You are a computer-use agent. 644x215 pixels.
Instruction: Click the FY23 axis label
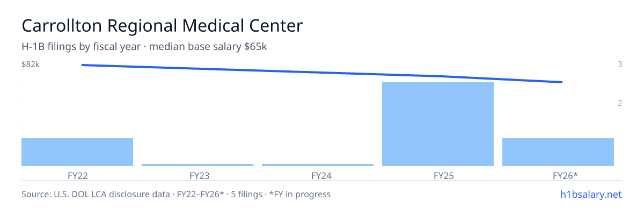197,175
